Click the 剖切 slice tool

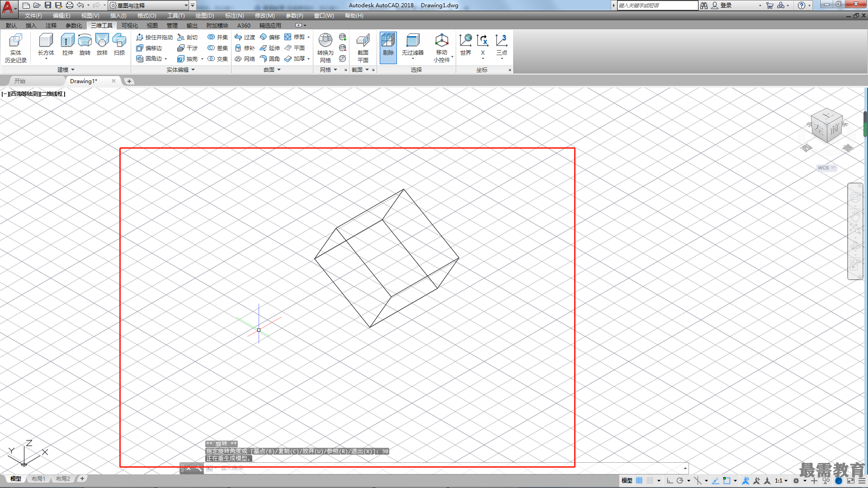188,37
